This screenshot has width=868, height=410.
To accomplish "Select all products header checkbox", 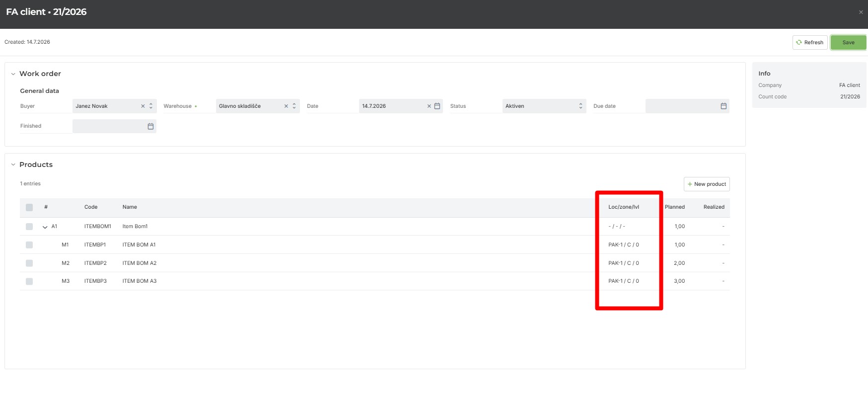I will pyautogui.click(x=29, y=207).
